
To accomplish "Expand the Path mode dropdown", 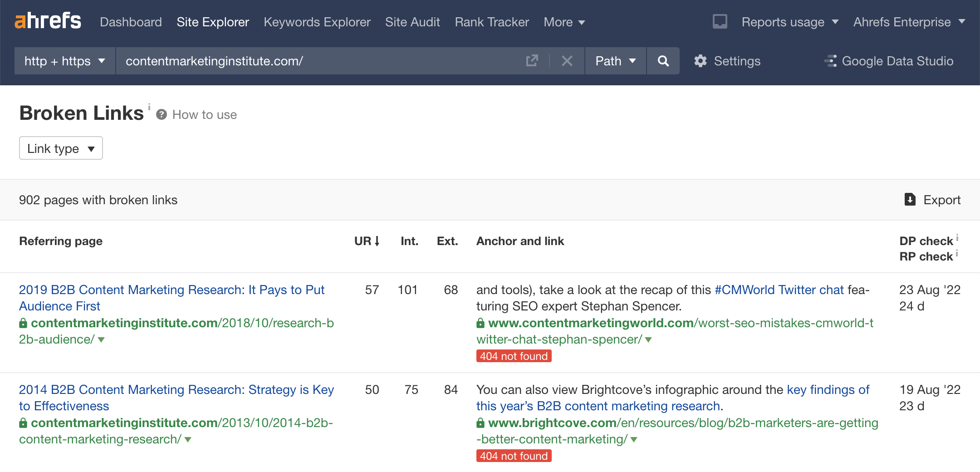I will (x=615, y=61).
